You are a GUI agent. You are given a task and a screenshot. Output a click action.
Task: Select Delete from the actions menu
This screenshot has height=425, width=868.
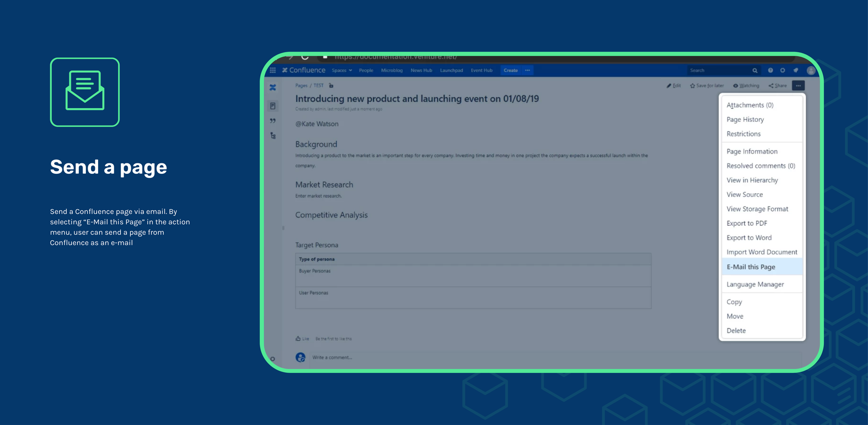[x=762, y=331]
